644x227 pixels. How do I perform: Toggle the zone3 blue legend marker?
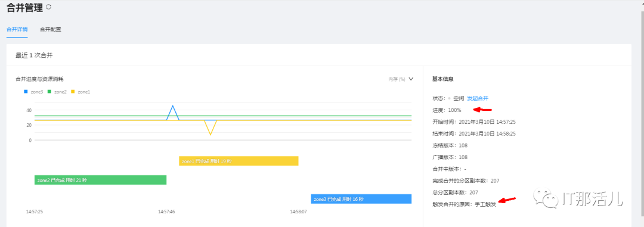pyautogui.click(x=26, y=92)
